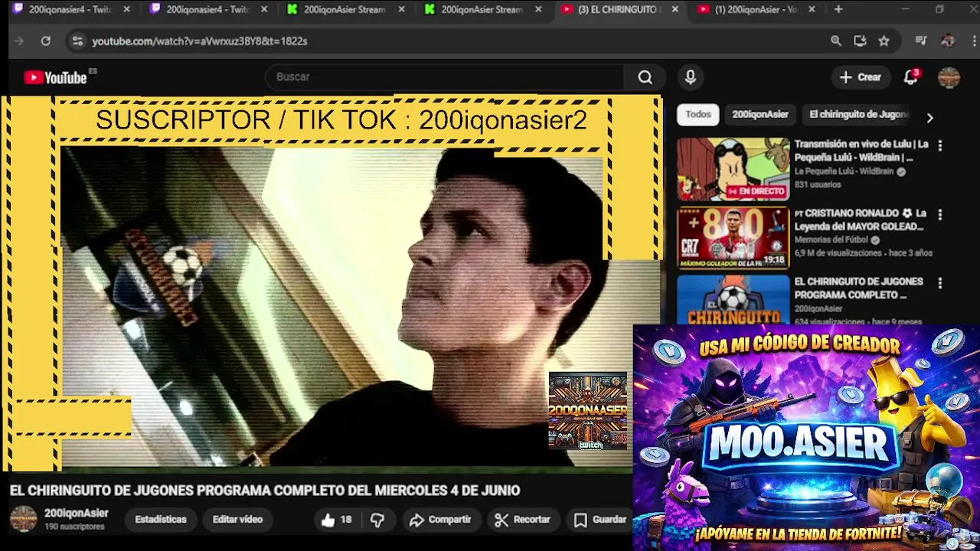
Task: Open CRISTIANO RONALDO La Leyenda title
Action: click(861, 220)
